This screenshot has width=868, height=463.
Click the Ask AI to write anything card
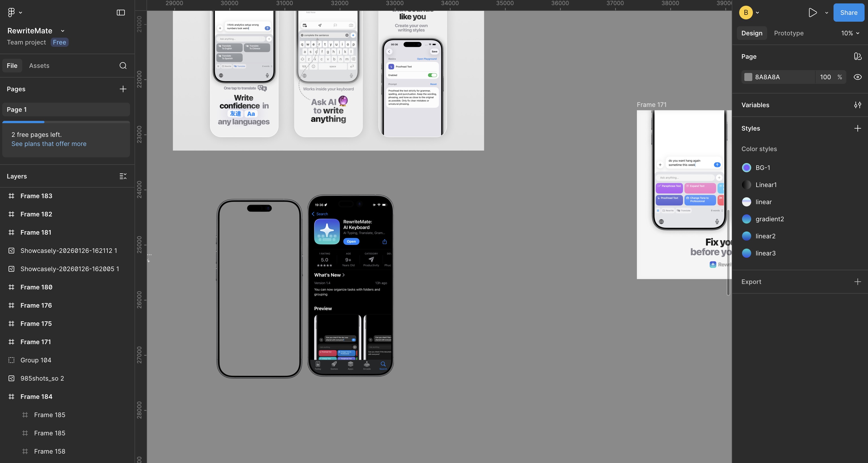click(x=328, y=74)
